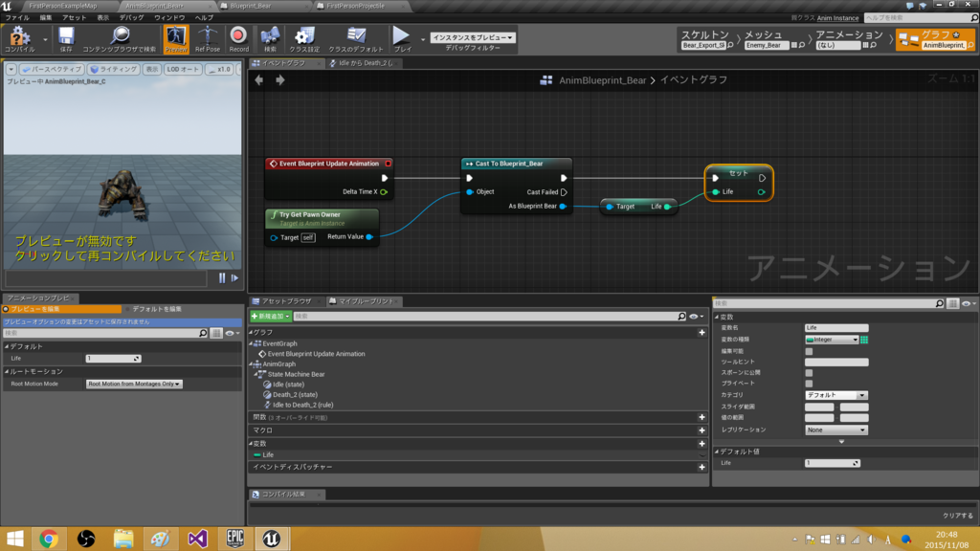The image size is (980, 551).
Task: Open the Add New dropdown button
Action: point(270,317)
